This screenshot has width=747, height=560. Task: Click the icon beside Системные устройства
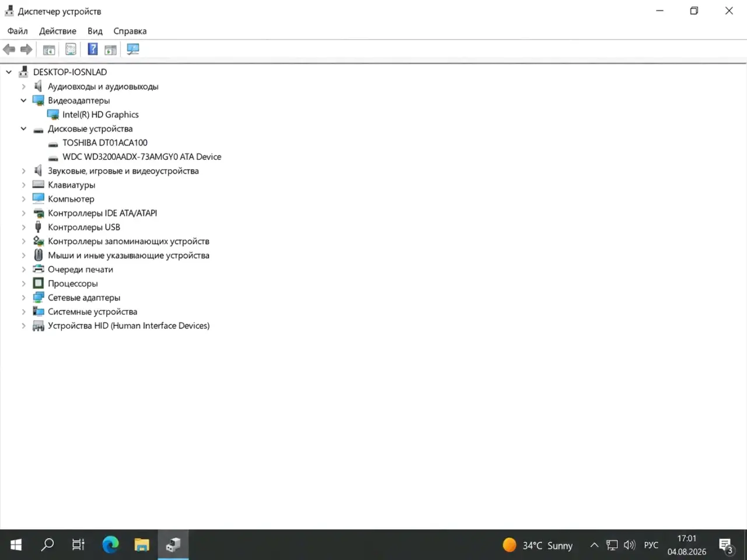38,311
